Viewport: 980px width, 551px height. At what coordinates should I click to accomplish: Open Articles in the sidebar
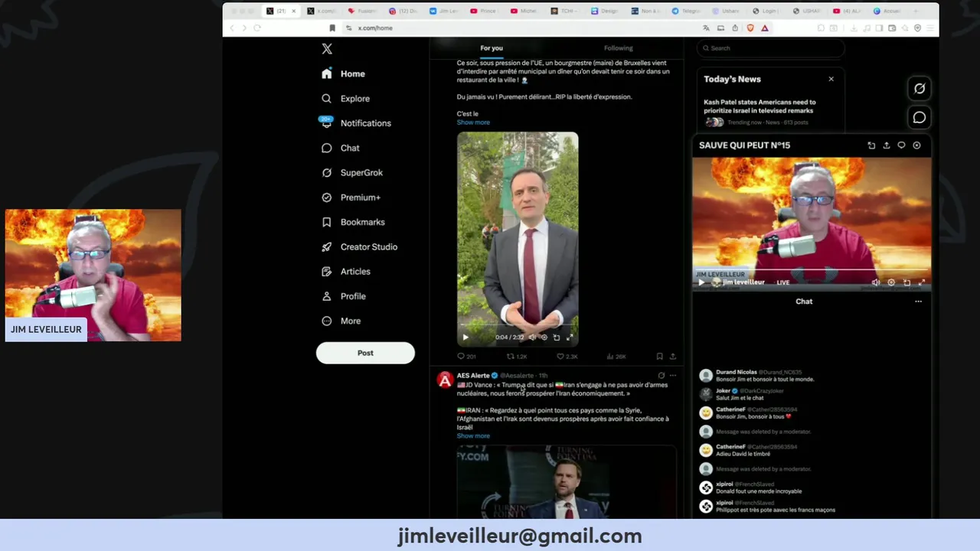point(345,272)
